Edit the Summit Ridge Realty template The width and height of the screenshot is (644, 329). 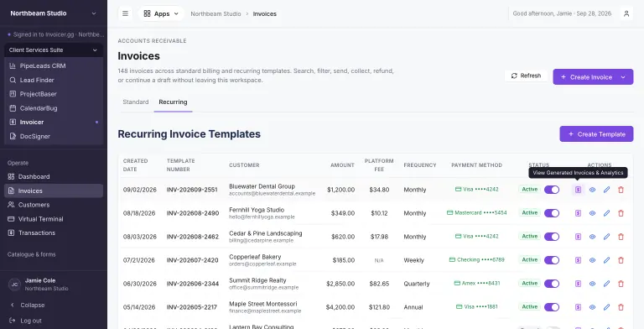tap(606, 284)
